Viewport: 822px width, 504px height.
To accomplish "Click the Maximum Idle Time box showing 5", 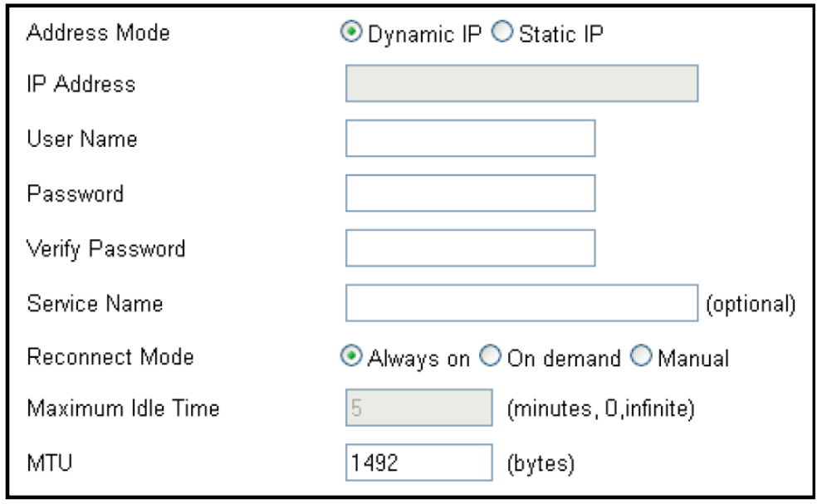I will point(418,409).
